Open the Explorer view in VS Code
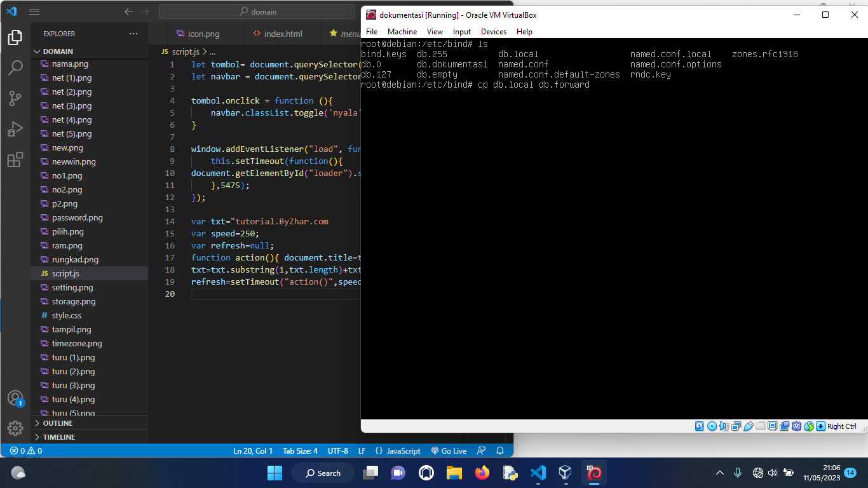Viewport: 868px width, 488px height. 15,37
